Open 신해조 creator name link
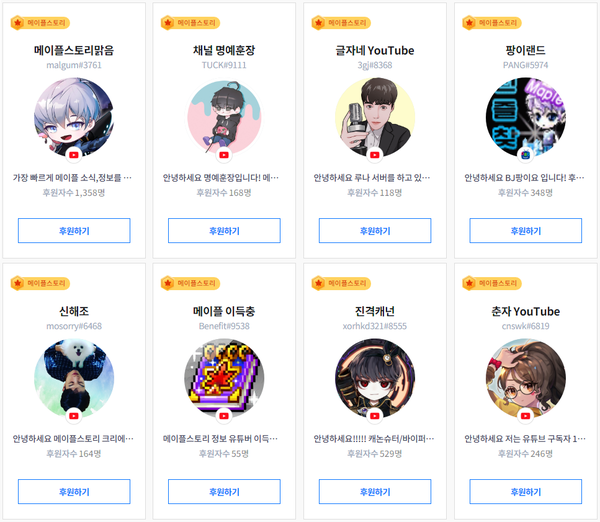 74,312
